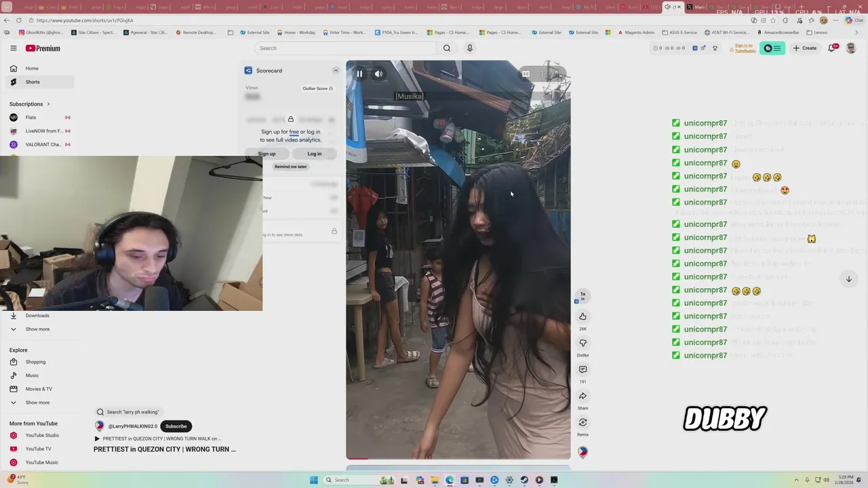
Task: Open the taskbar clock showing 5:29 PM
Action: [844, 480]
